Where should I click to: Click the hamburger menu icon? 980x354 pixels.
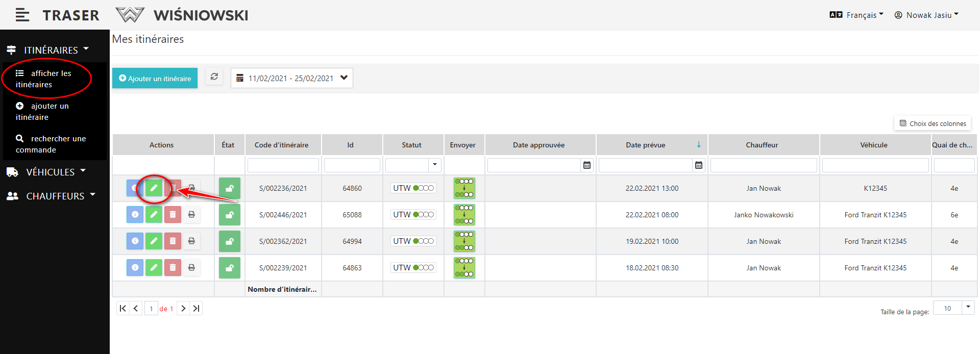pyautogui.click(x=22, y=15)
